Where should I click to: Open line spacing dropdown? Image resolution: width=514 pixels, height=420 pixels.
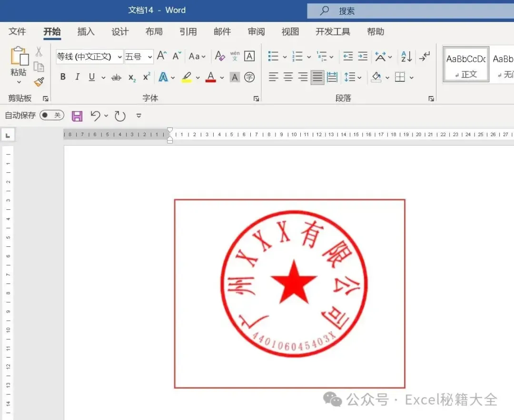coord(353,78)
